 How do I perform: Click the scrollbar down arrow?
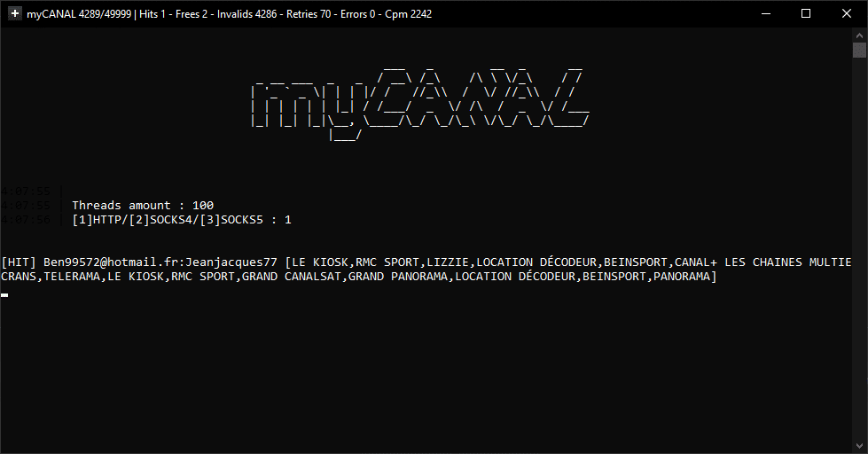tap(859, 446)
